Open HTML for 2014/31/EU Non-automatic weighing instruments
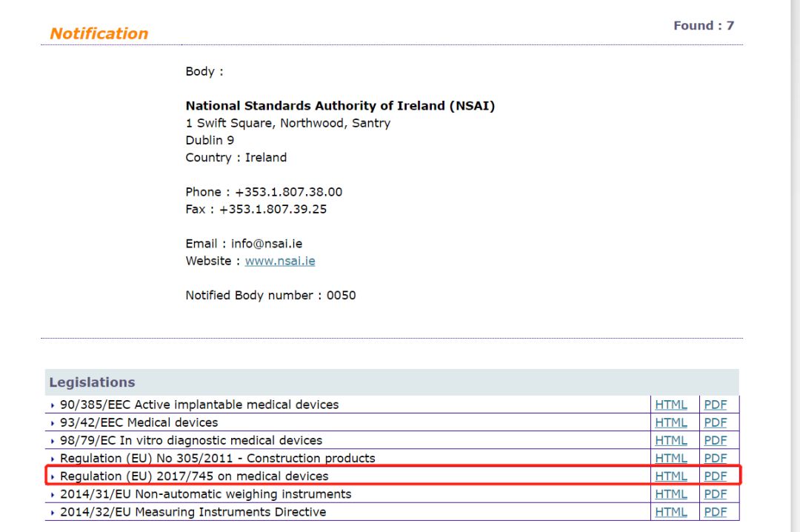The height and width of the screenshot is (532, 800). (671, 494)
